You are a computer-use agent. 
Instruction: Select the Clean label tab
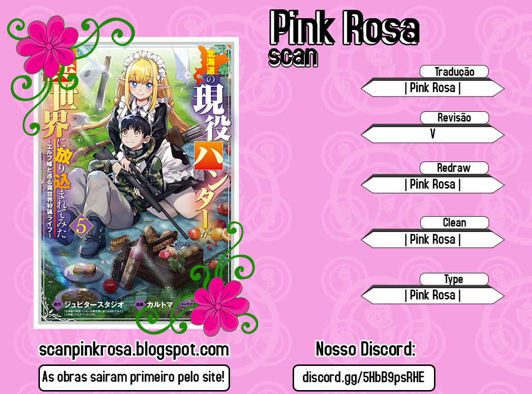point(454,223)
